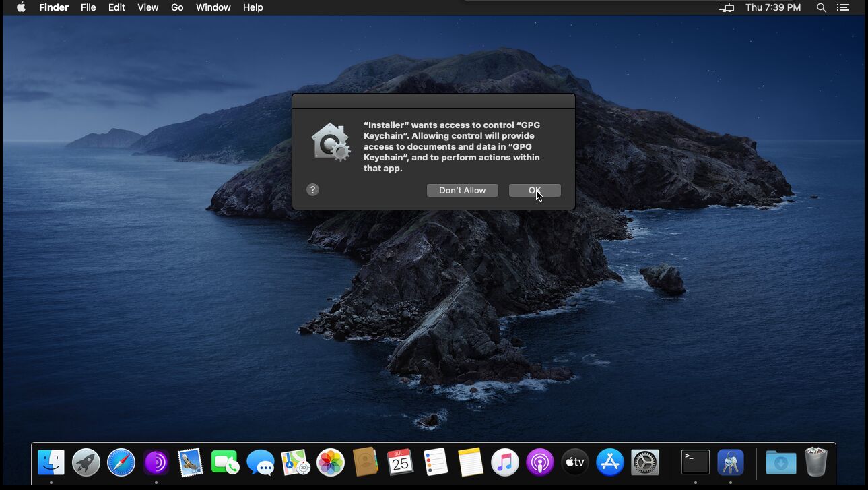Open the Podcasts app icon

pyautogui.click(x=540, y=462)
